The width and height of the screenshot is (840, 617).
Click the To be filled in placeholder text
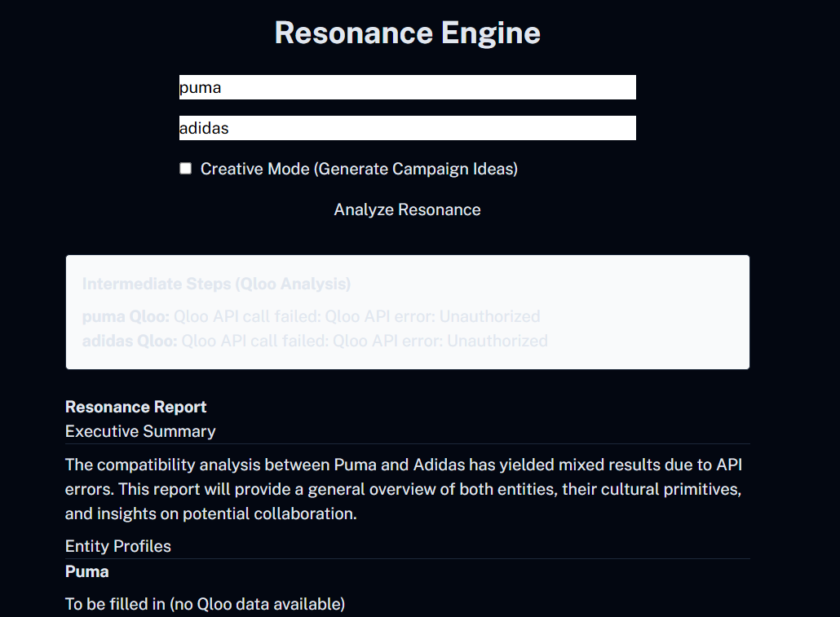click(x=205, y=604)
